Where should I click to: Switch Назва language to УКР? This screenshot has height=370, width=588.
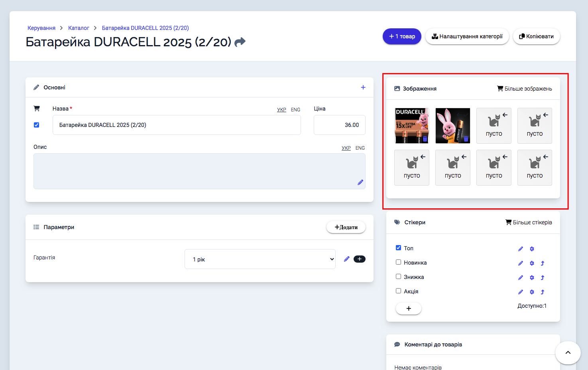[281, 110]
